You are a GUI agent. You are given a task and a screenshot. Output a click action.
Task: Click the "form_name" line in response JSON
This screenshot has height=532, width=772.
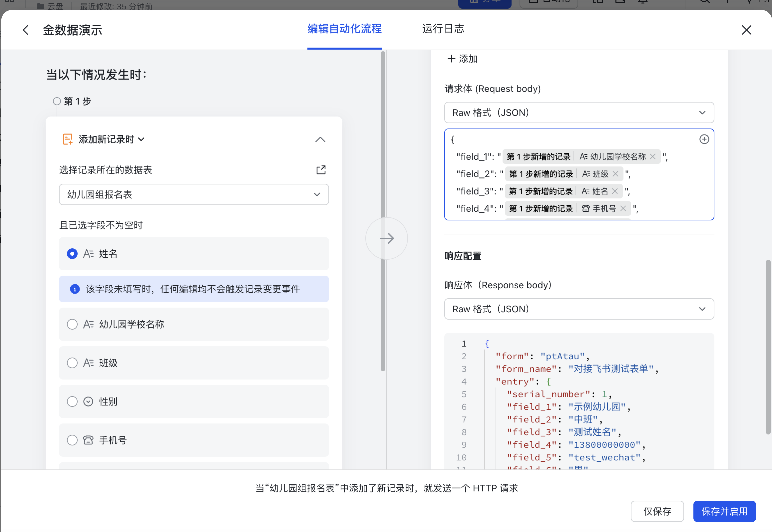tap(577, 369)
